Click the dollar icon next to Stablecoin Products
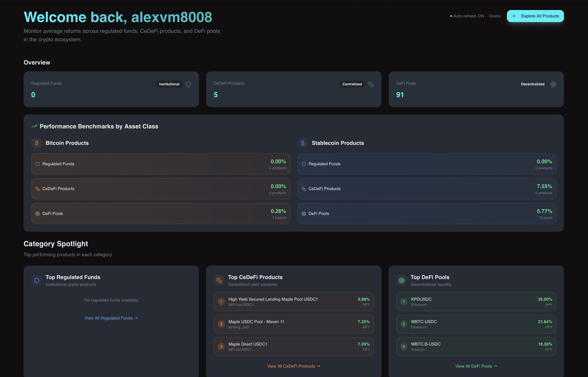Image resolution: width=588 pixels, height=377 pixels. click(303, 143)
